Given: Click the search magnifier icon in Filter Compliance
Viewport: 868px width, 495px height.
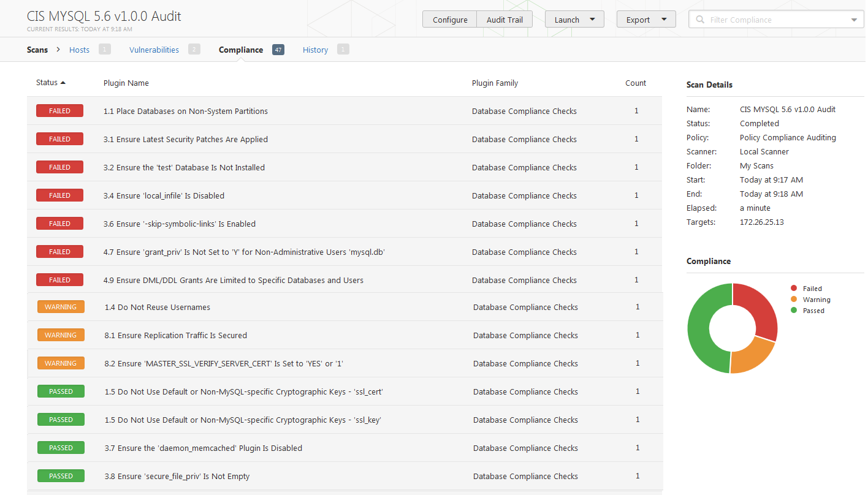Looking at the screenshot, I should pos(699,20).
